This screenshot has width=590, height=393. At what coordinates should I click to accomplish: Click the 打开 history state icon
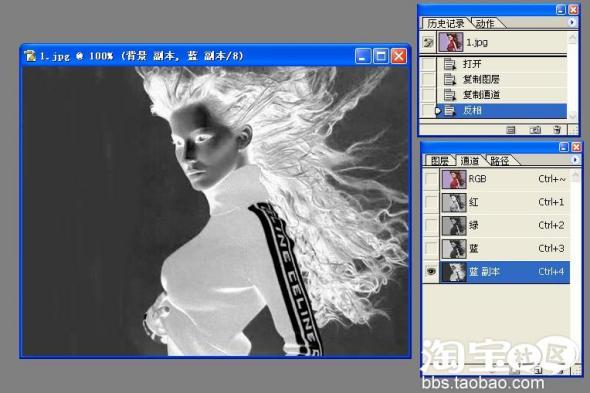coord(450,64)
